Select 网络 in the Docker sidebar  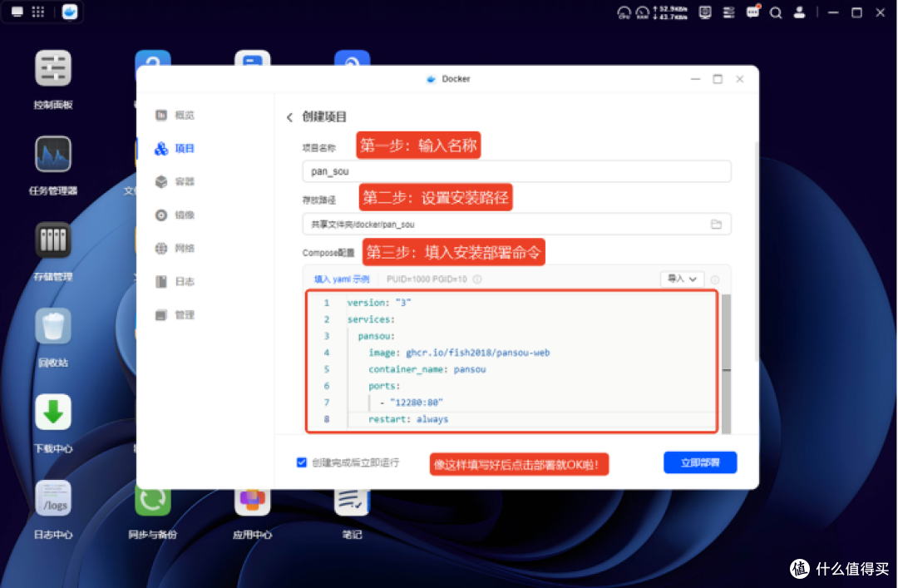coord(175,248)
